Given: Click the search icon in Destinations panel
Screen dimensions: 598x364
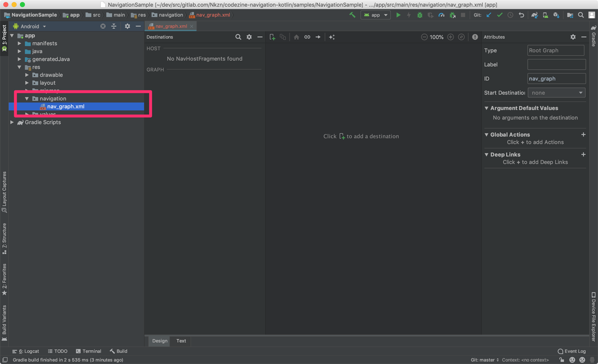Looking at the screenshot, I should point(238,37).
